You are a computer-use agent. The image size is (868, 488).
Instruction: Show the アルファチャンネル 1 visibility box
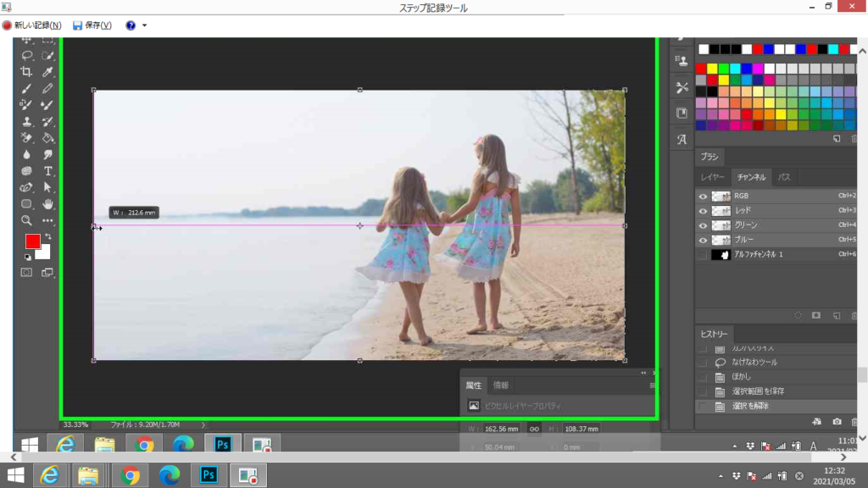[x=703, y=255]
